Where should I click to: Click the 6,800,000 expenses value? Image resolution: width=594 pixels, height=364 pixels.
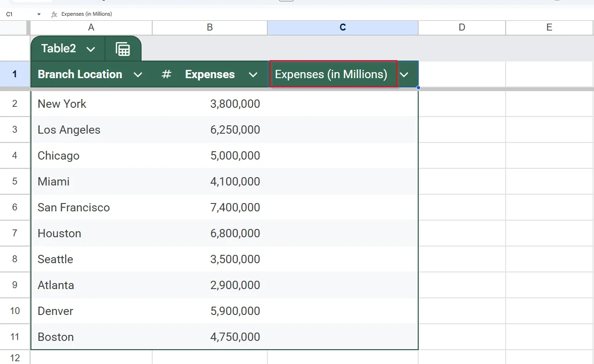pos(235,234)
